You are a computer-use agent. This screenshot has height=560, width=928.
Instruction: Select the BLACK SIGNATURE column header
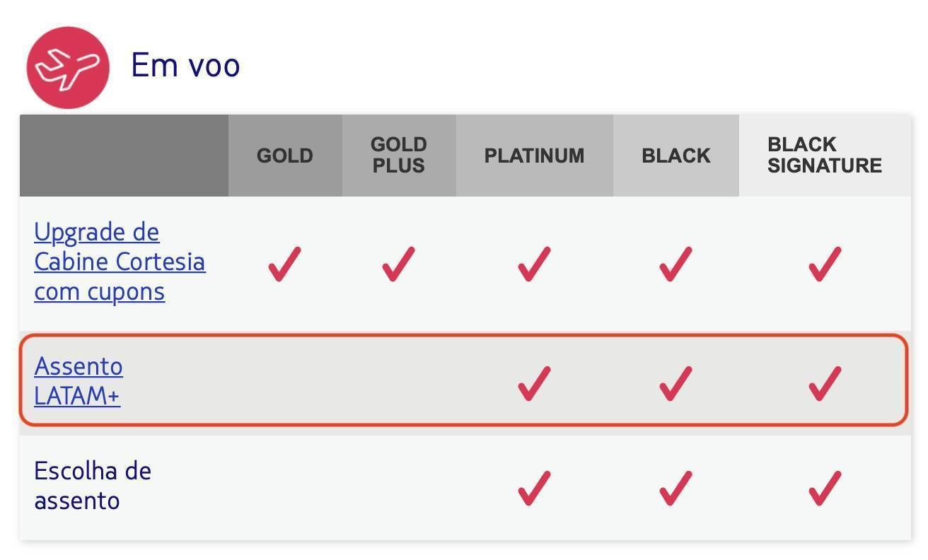pos(825,156)
